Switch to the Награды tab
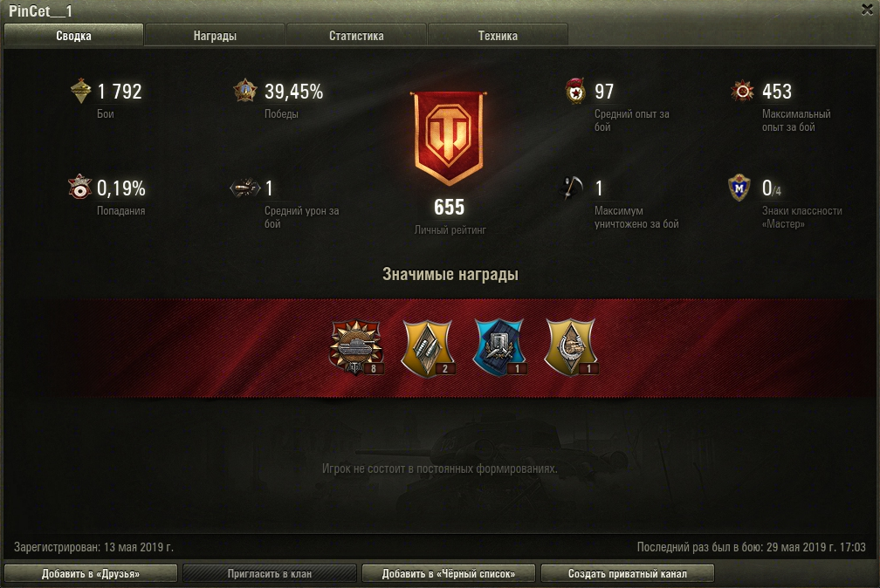Screen dimensions: 880x588 coord(215,36)
